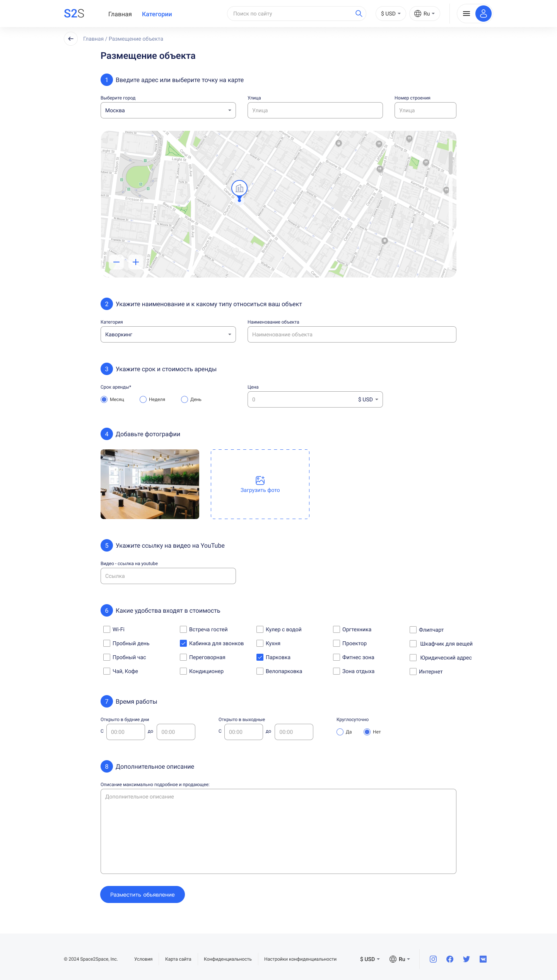Viewport: 557px width, 980px height.
Task: Enable the Wi-Fi amenity checkbox
Action: [107, 629]
